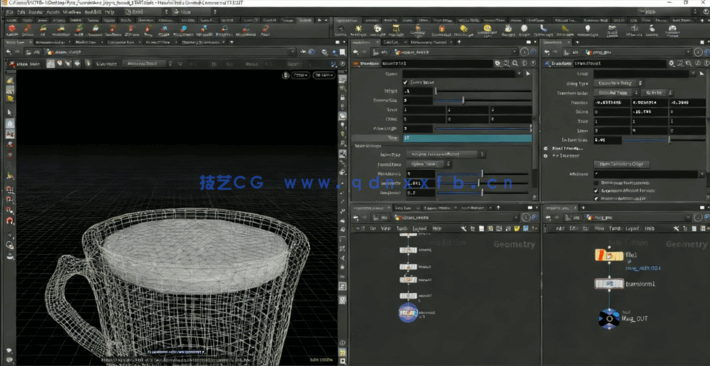The image size is (710, 366).
Task: Click the highlighted teal Time field
Action: coord(467,138)
